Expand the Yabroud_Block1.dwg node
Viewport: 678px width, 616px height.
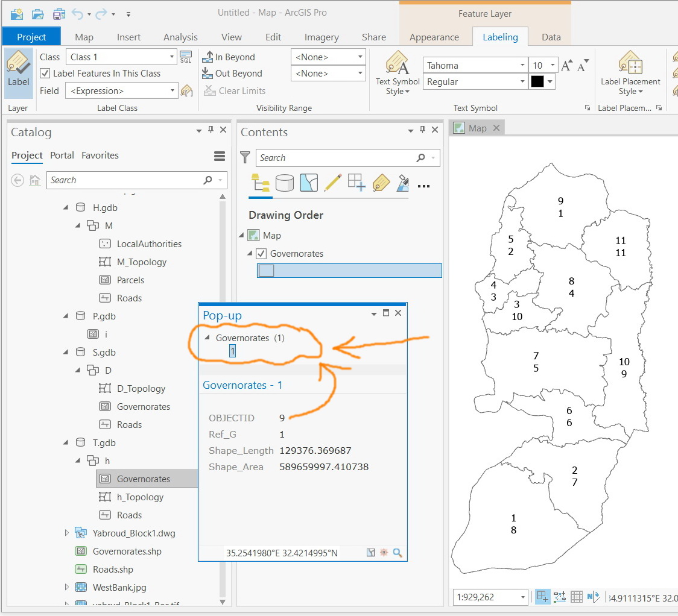coord(66,533)
